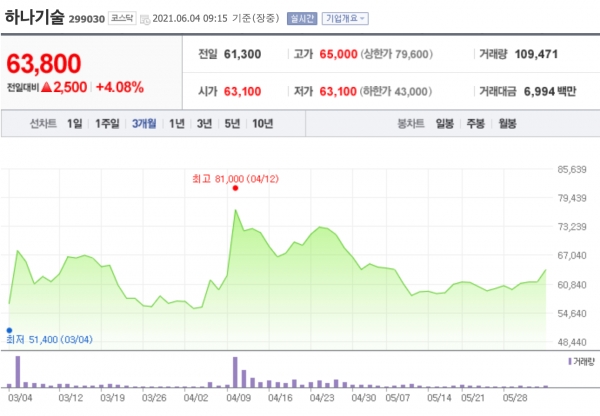Screen dimensions: 600x416
Task: Click the blue 최저 51,400 low marker
Action: [x=9, y=330]
